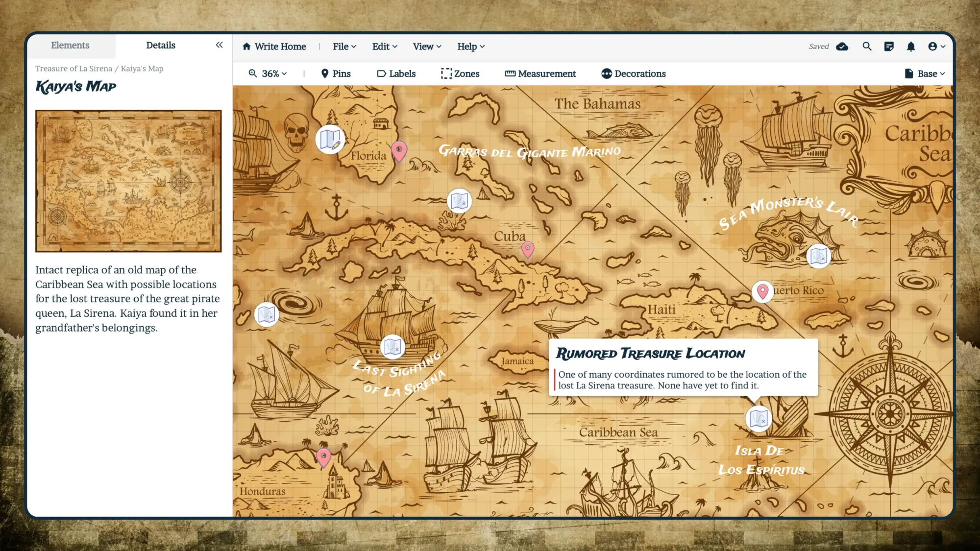Open the search tool
Viewport: 980px width, 551px height.
tap(867, 46)
